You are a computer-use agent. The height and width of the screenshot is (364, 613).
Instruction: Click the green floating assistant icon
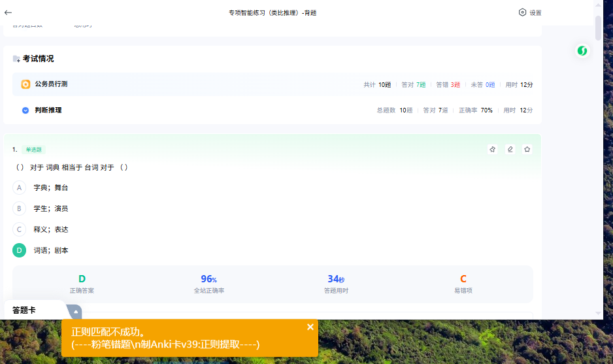(x=582, y=51)
